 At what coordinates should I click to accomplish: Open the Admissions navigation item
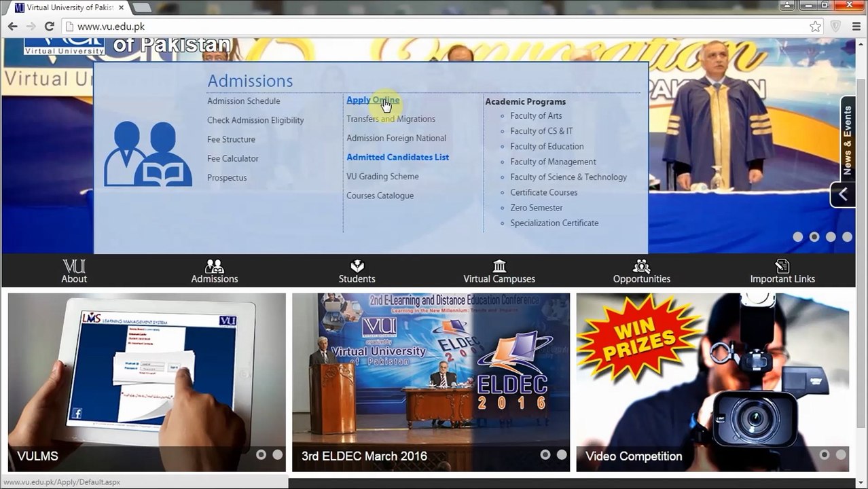pyautogui.click(x=215, y=271)
